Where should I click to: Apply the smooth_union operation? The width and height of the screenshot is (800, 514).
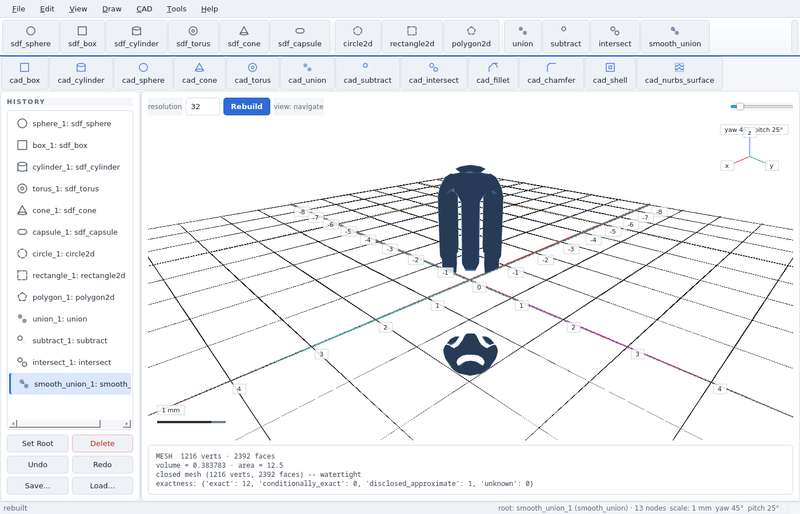674,37
